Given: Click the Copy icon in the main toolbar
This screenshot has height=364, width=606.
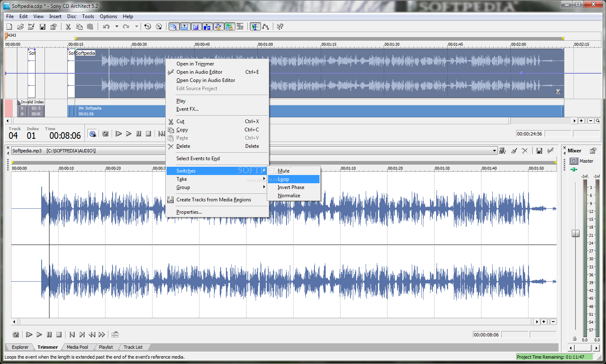Looking at the screenshot, I should tap(79, 27).
